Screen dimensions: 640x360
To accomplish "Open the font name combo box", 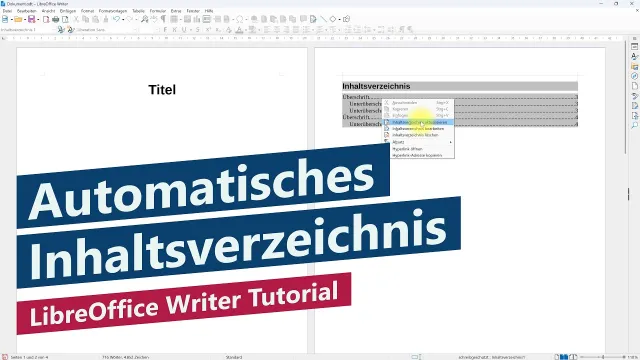I will coord(107,29).
